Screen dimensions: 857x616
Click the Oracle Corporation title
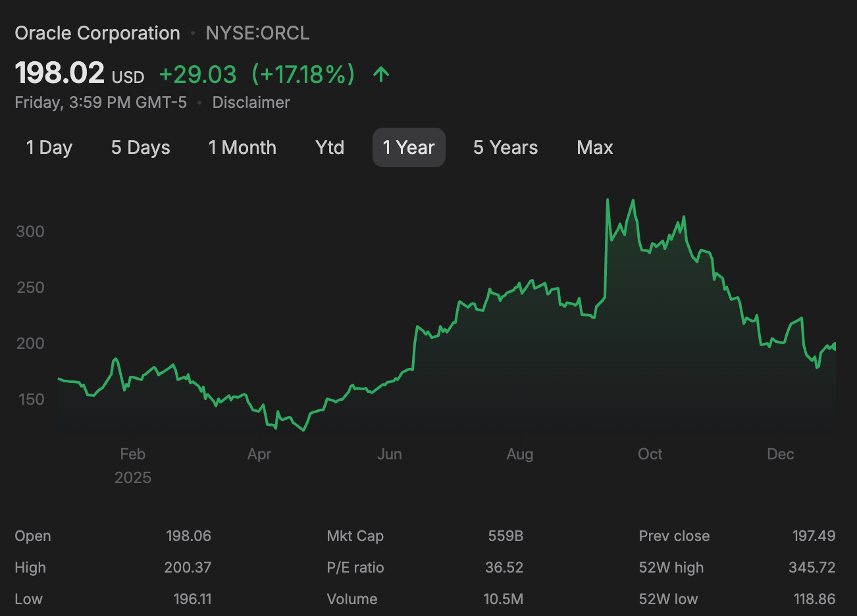[x=97, y=33]
